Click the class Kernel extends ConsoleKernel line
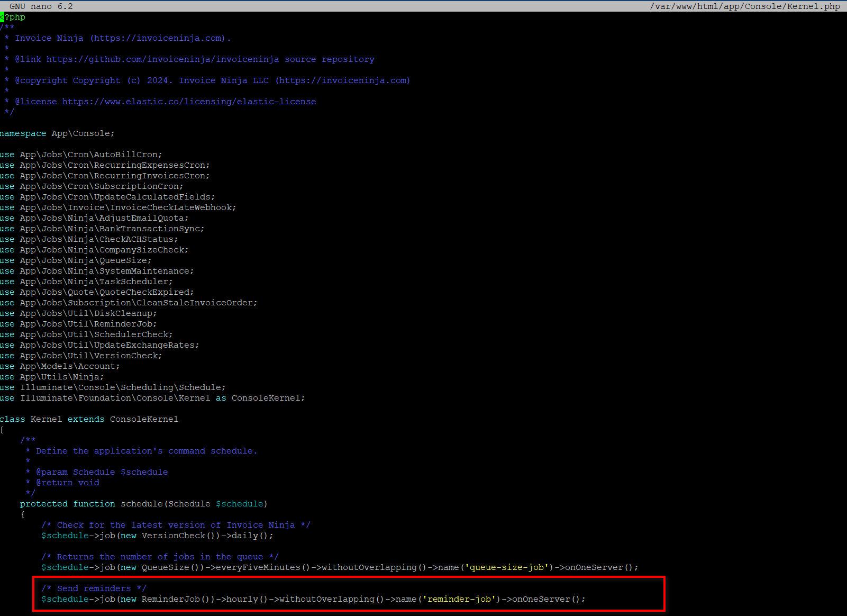 (x=89, y=419)
